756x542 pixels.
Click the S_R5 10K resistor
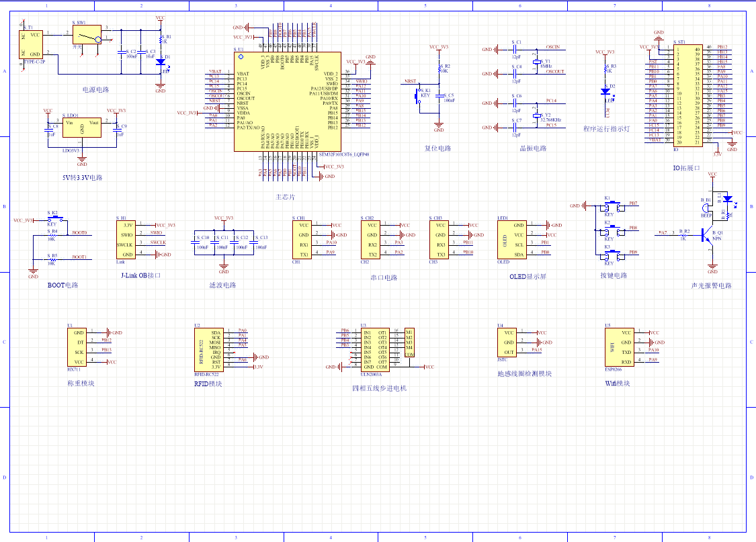52,260
